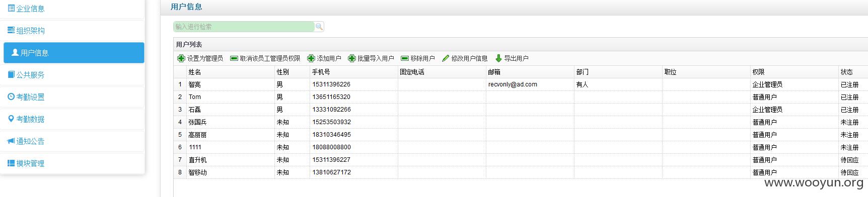The image size is (868, 197).
Task: Click 移除用户 button
Action: (418, 58)
